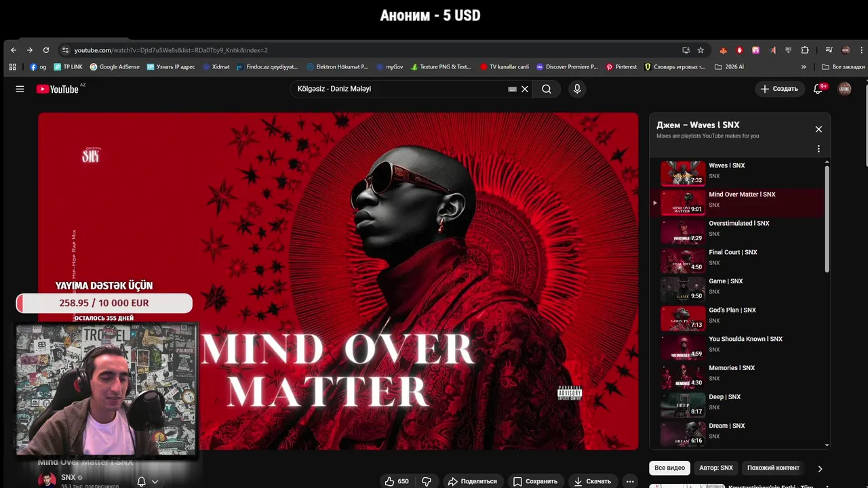Play Waves | SNX from the mix list
This screenshot has width=868, height=488.
[738, 173]
